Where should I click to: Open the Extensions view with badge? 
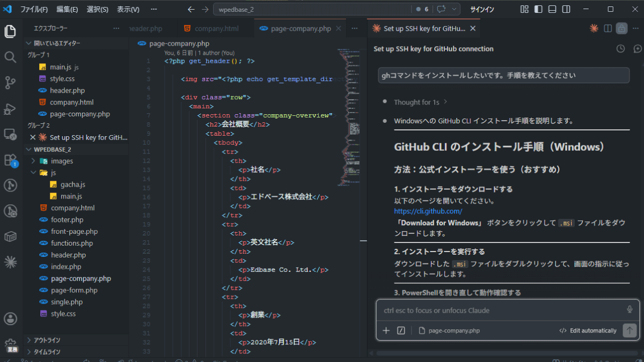coord(10,160)
